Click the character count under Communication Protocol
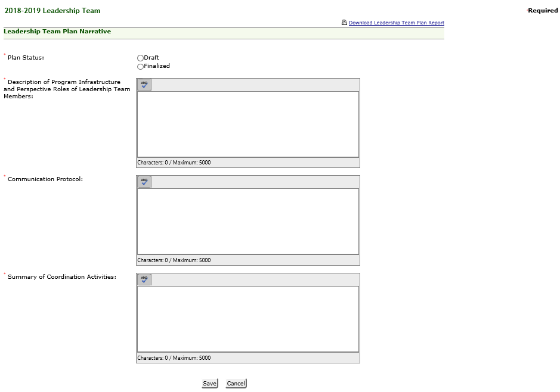Screen dimensions: 560x392 [x=174, y=260]
